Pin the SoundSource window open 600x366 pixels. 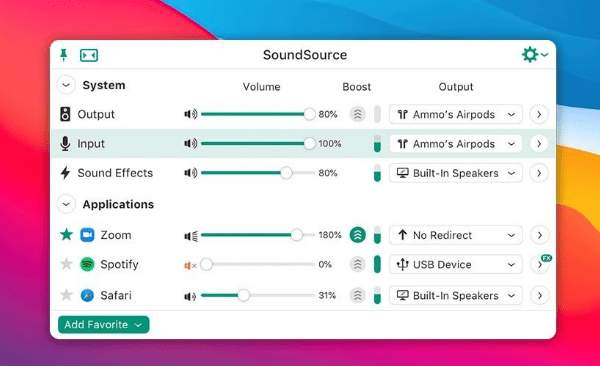tap(64, 55)
